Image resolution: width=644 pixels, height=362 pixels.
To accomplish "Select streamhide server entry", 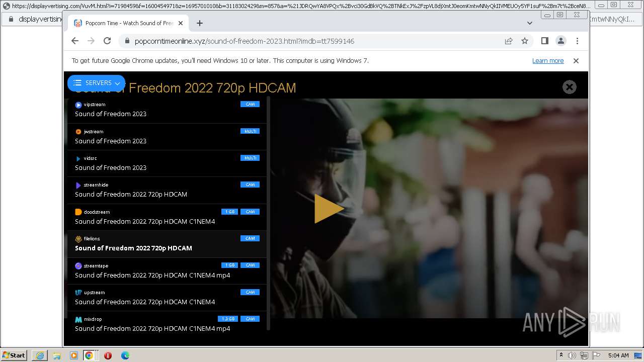I will pos(167,190).
